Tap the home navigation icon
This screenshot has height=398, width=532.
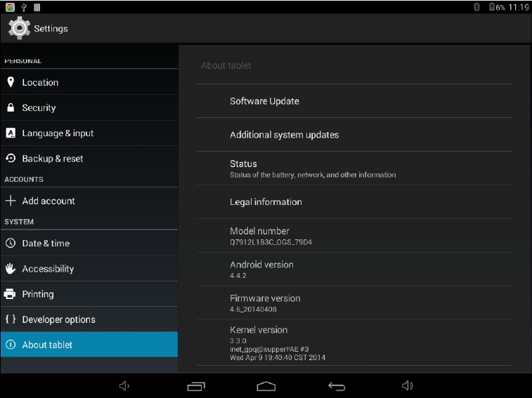[266, 386]
